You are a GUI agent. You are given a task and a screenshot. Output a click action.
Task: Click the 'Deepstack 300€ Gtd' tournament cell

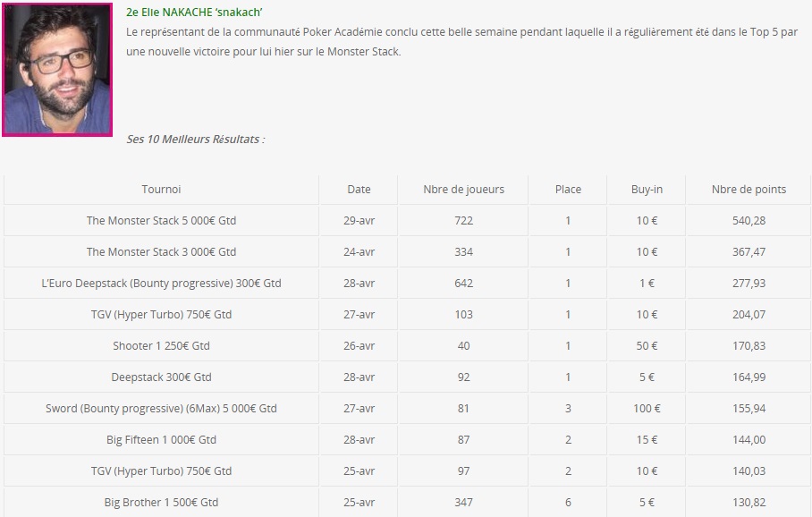pos(161,377)
